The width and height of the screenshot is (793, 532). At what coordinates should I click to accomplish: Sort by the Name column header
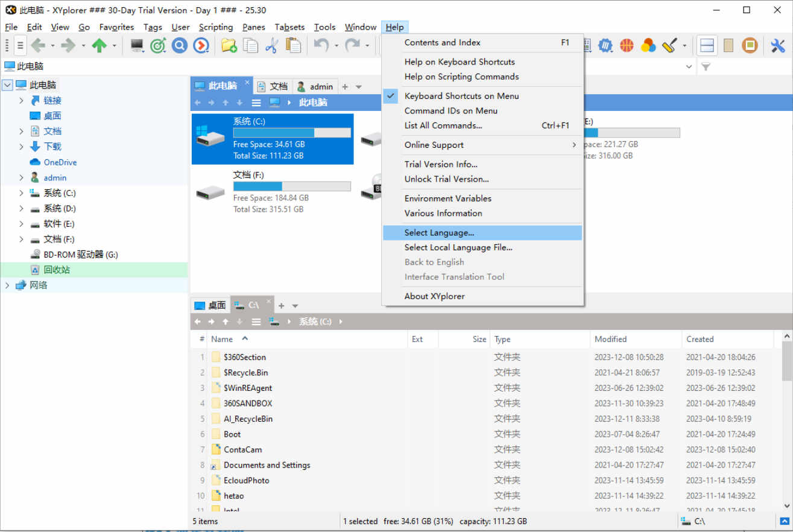pos(308,340)
